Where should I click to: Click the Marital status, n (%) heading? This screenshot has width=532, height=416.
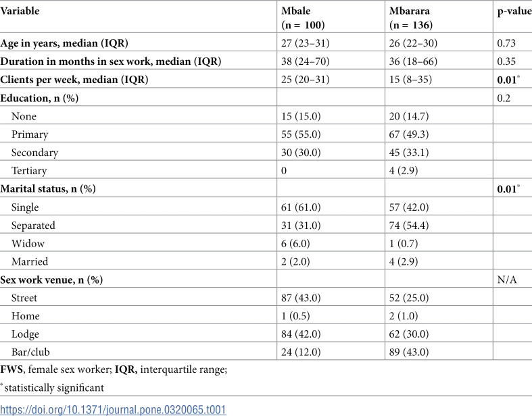pyautogui.click(x=48, y=188)
